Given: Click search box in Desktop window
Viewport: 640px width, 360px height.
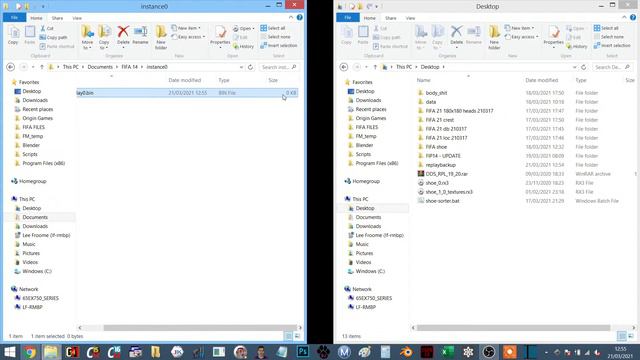Looking at the screenshot, I should (612, 67).
